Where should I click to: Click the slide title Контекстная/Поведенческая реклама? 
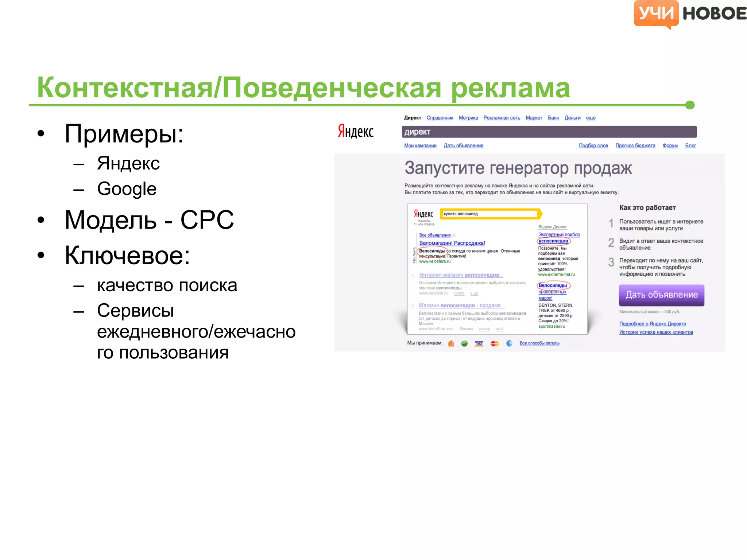point(303,87)
